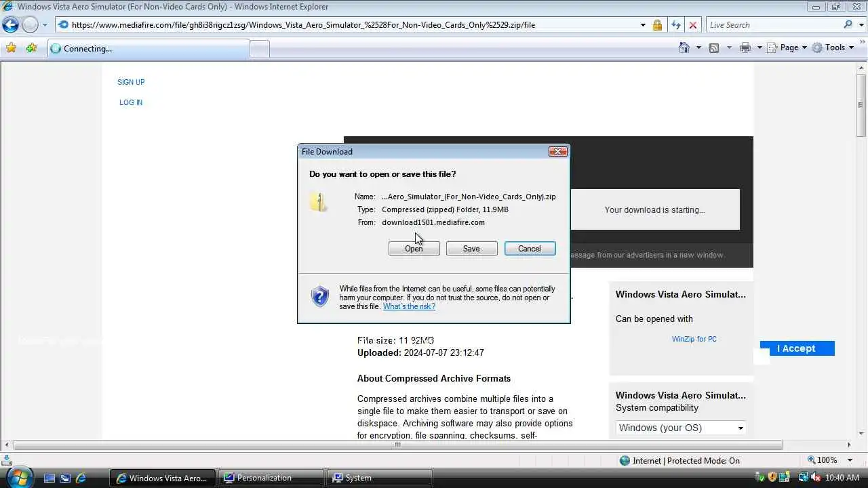Click the I Accept button
Viewport: 868px width, 488px height.
tap(797, 348)
